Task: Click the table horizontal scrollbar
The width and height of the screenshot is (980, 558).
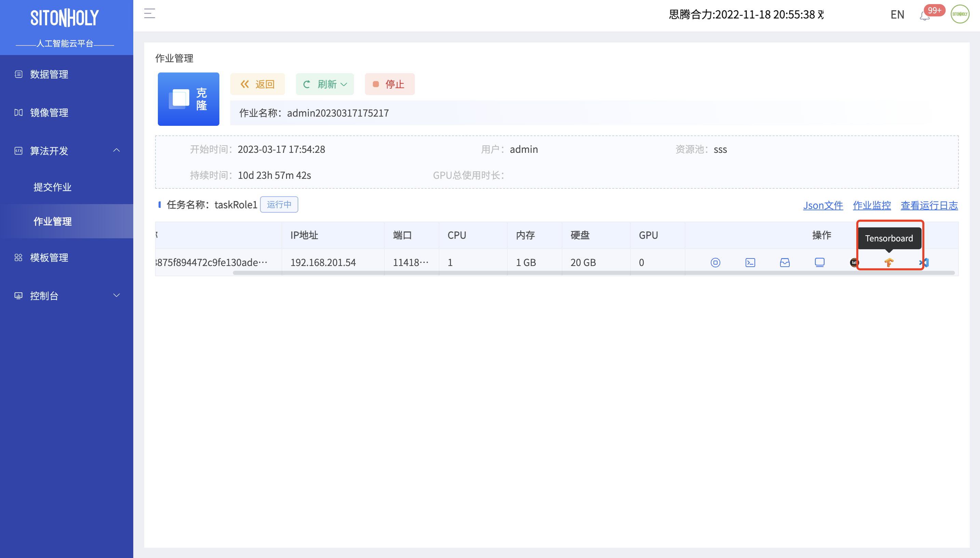Action: 593,273
